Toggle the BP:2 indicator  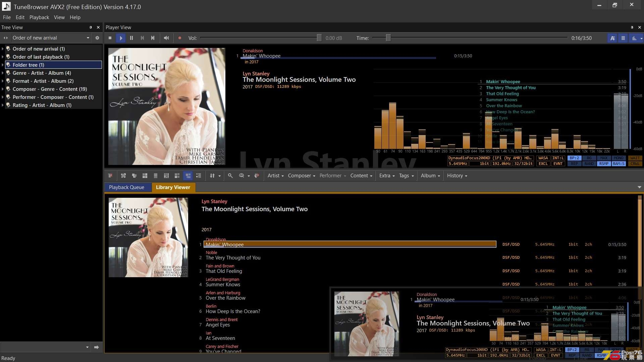(575, 158)
